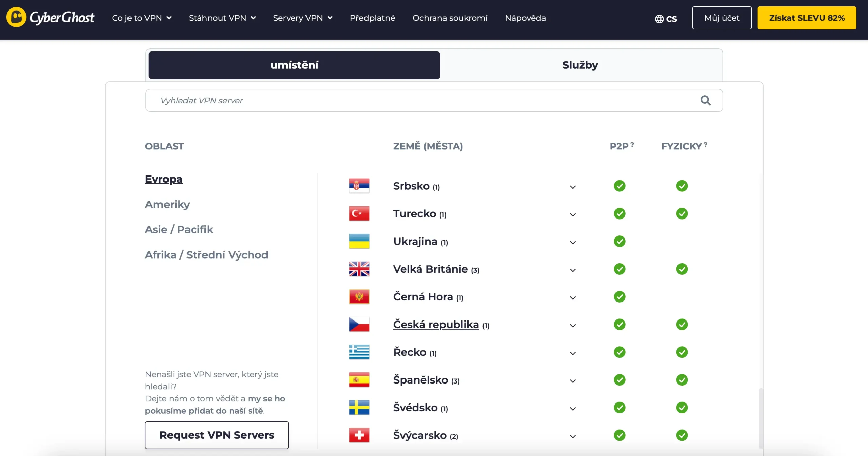This screenshot has height=456, width=868.
Task: Click the search magnifier icon
Action: click(705, 100)
